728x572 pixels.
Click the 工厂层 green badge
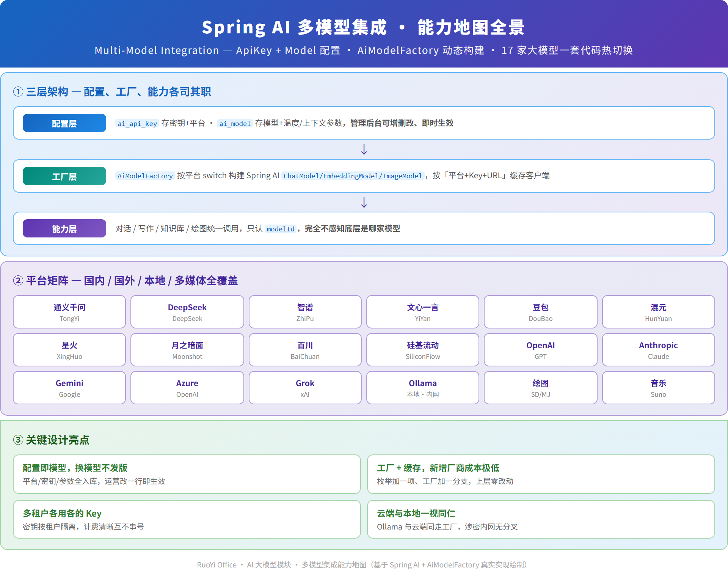[64, 176]
